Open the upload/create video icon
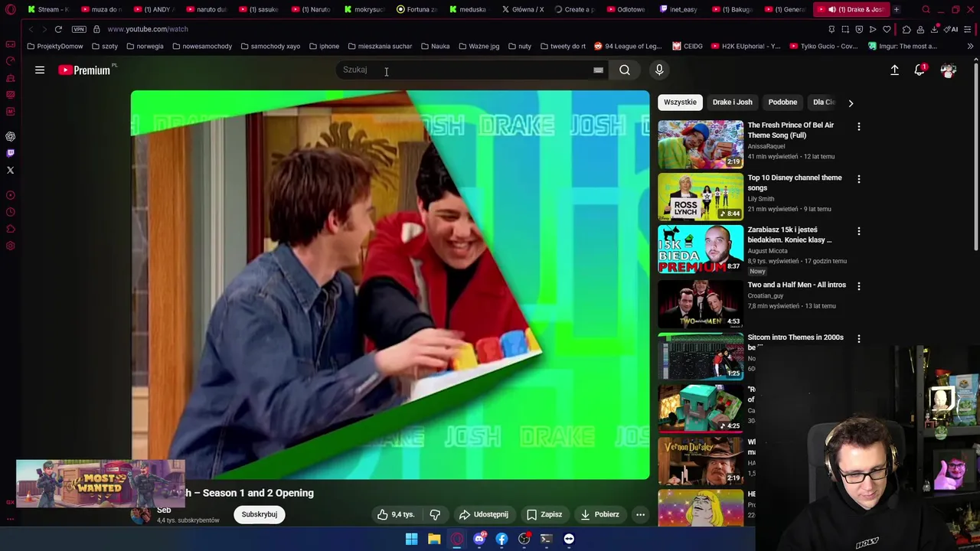The height and width of the screenshot is (551, 980). (894, 70)
